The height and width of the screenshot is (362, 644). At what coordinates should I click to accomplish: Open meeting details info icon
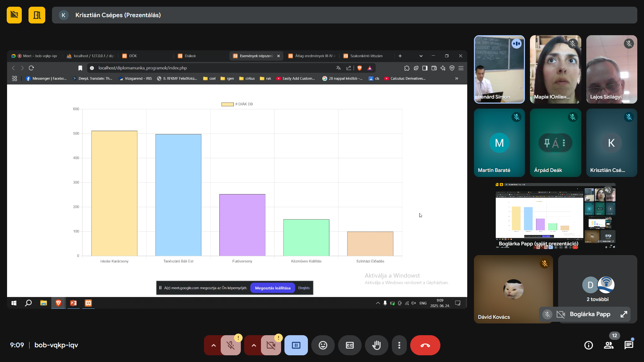(x=588, y=345)
